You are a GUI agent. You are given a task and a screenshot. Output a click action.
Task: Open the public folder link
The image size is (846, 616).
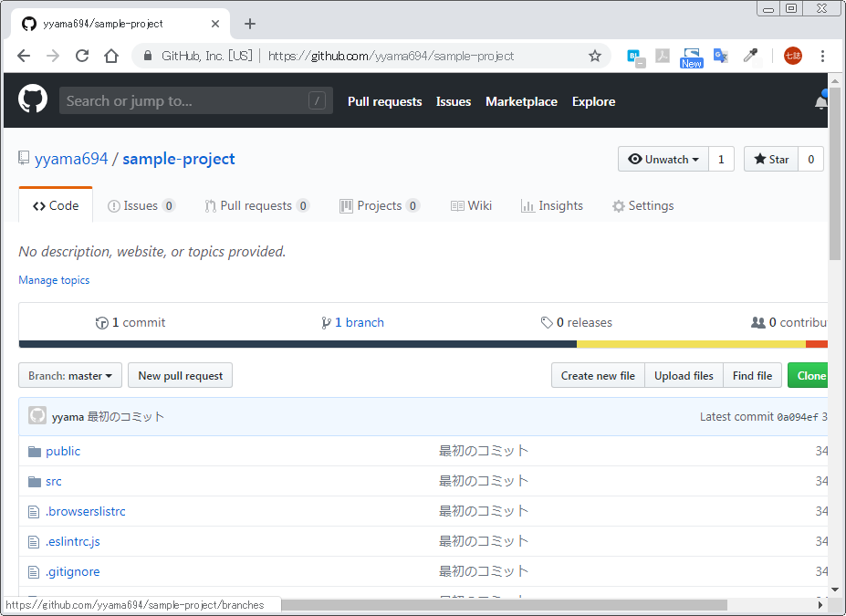(x=63, y=451)
